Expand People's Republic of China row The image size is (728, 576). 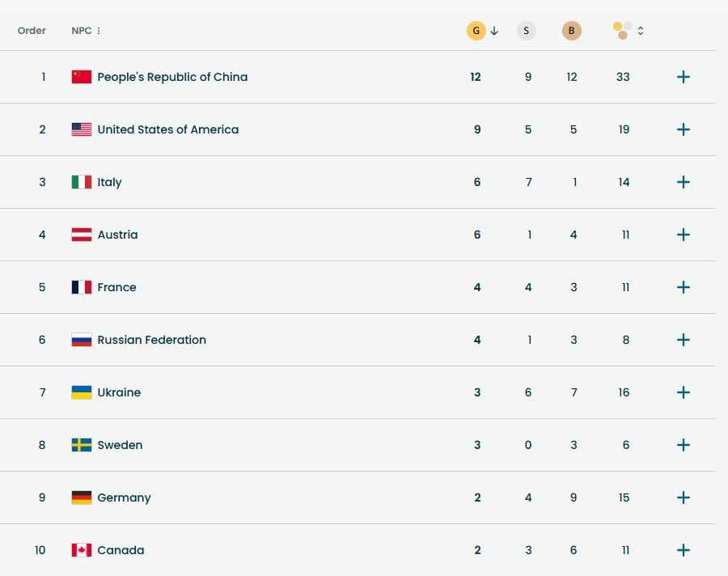pos(684,77)
